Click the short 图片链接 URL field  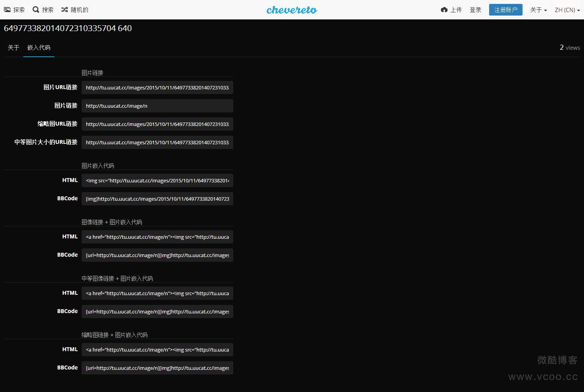coord(157,106)
